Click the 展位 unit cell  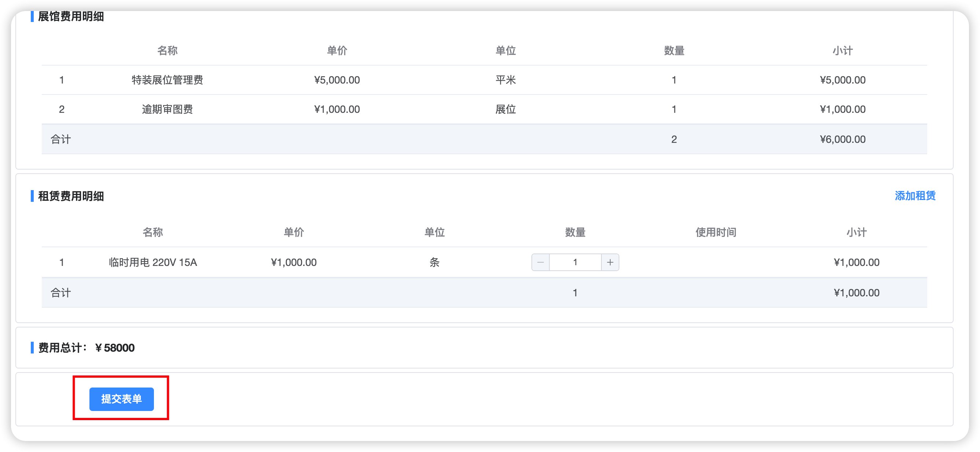(x=505, y=110)
